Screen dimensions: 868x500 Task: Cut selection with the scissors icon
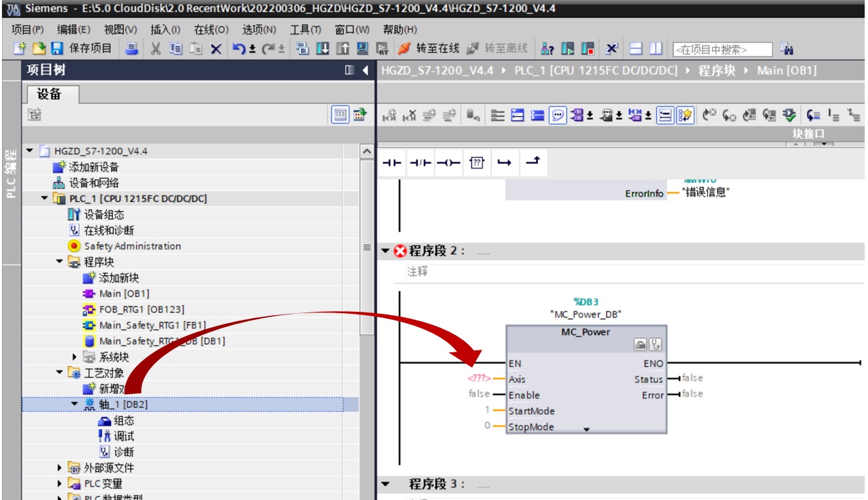click(x=156, y=49)
